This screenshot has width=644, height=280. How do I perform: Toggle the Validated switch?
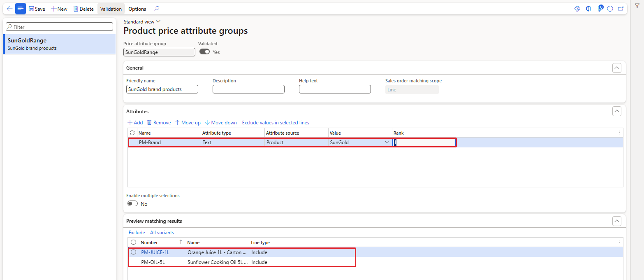pyautogui.click(x=204, y=52)
